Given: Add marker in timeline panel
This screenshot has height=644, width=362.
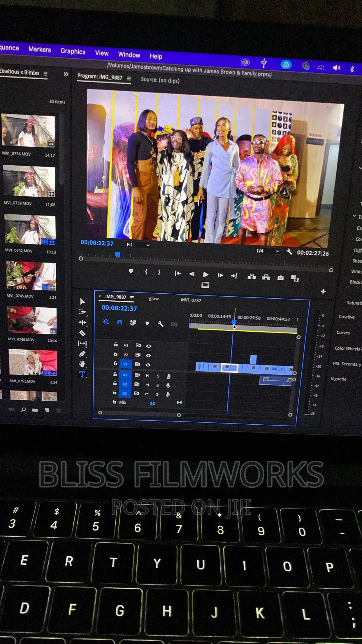Looking at the screenshot, I should pos(147,323).
